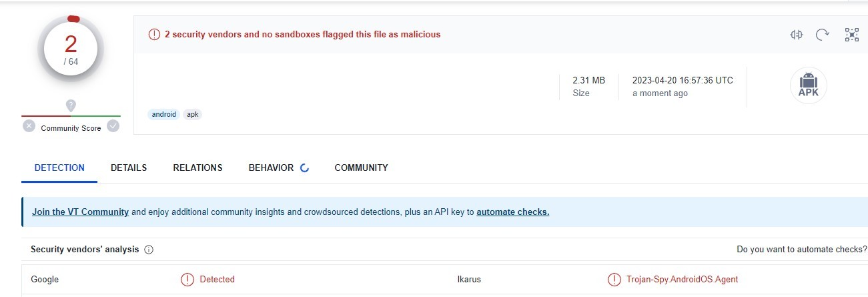
Task: Click the APK file type icon
Action: 808,85
